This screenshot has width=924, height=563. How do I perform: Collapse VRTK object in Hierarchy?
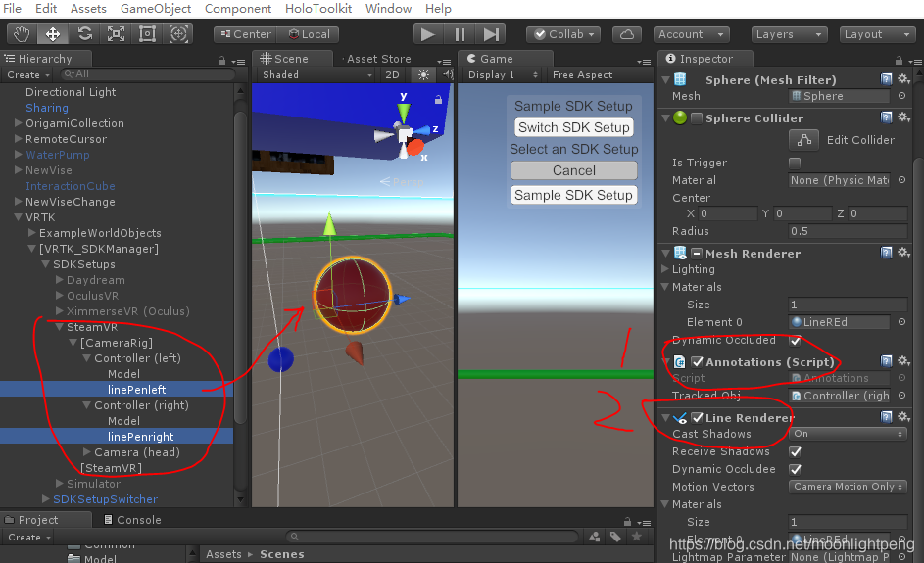pyautogui.click(x=19, y=217)
